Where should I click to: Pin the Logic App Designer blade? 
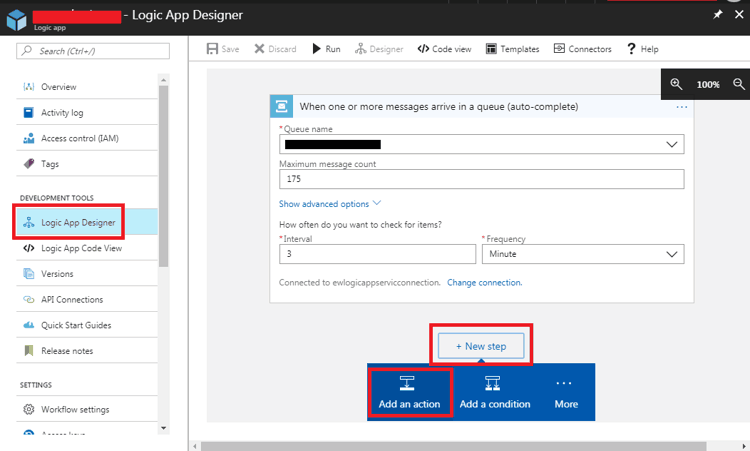pos(717,15)
